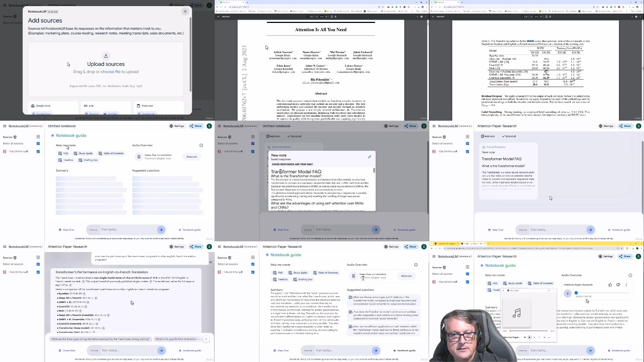Screen dimensions: 644x362
Task: Click the media player popup seek bar
Action: tap(530, 331)
